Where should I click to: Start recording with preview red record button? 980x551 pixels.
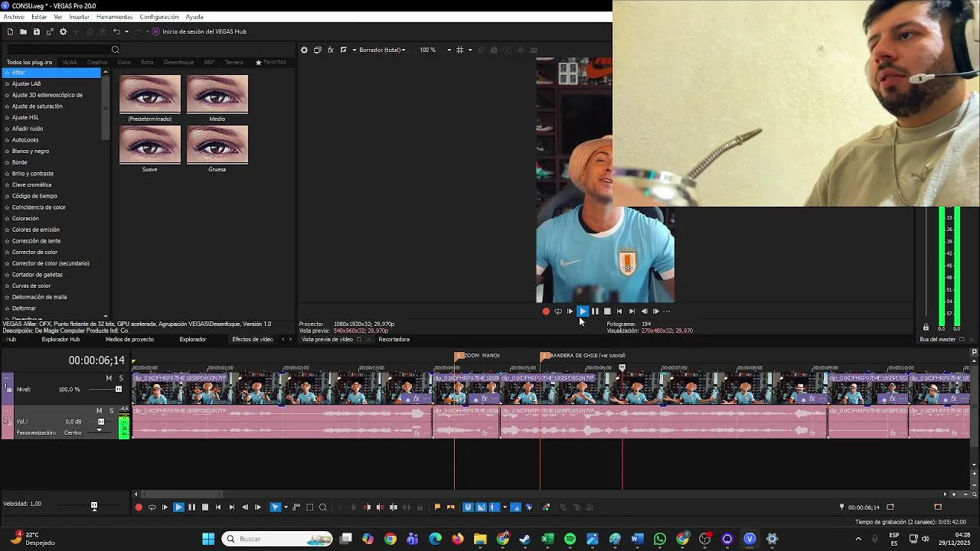tap(546, 311)
